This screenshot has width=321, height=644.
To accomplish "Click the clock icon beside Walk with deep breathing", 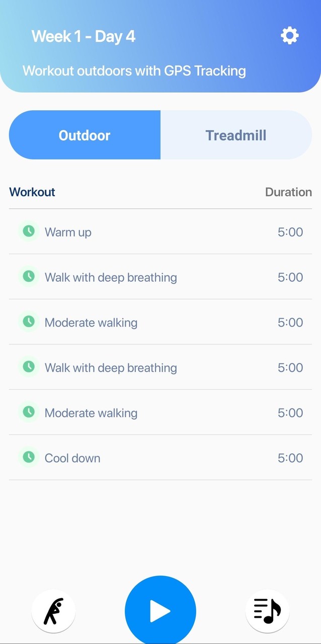I will [x=29, y=276].
